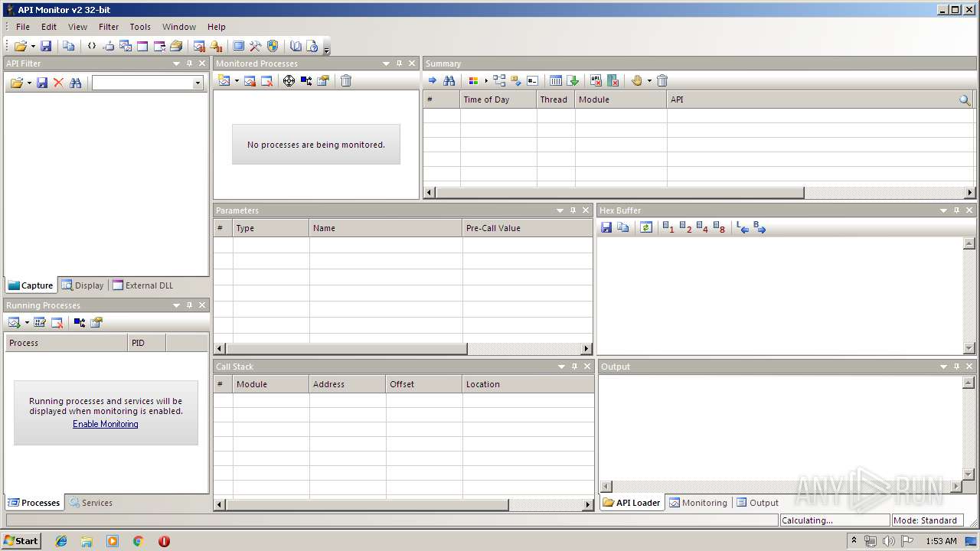Set hex buffer to 2-byte grouping

(x=685, y=227)
